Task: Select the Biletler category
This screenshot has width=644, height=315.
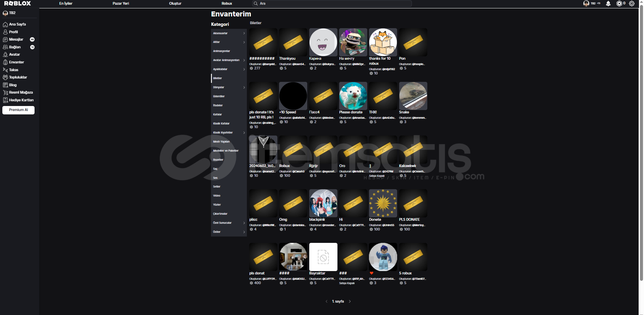Action: pos(229,78)
